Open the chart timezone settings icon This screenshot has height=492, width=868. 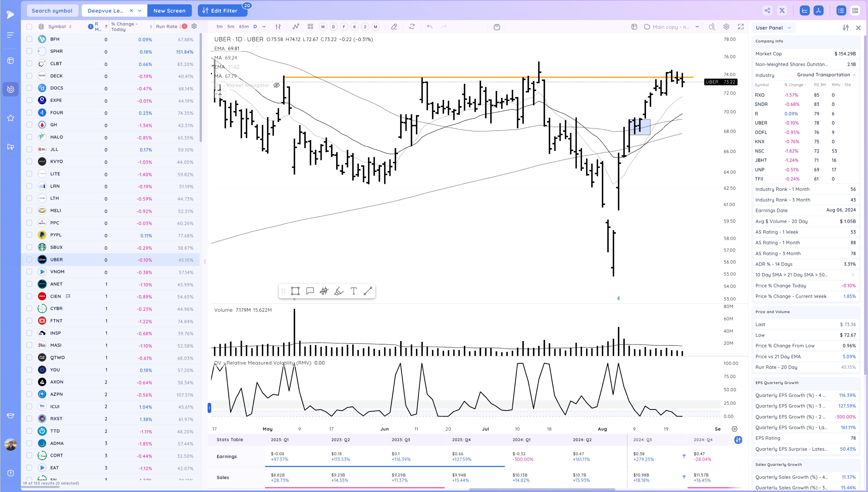coord(734,429)
